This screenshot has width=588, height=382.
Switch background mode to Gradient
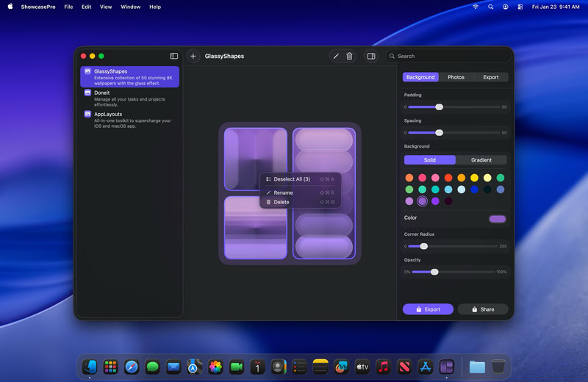(x=481, y=159)
